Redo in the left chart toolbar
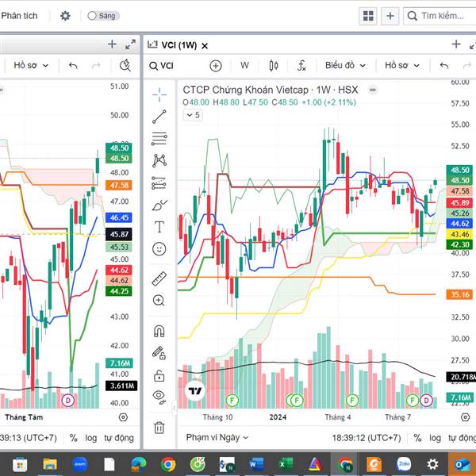The image size is (476, 476). [x=96, y=66]
